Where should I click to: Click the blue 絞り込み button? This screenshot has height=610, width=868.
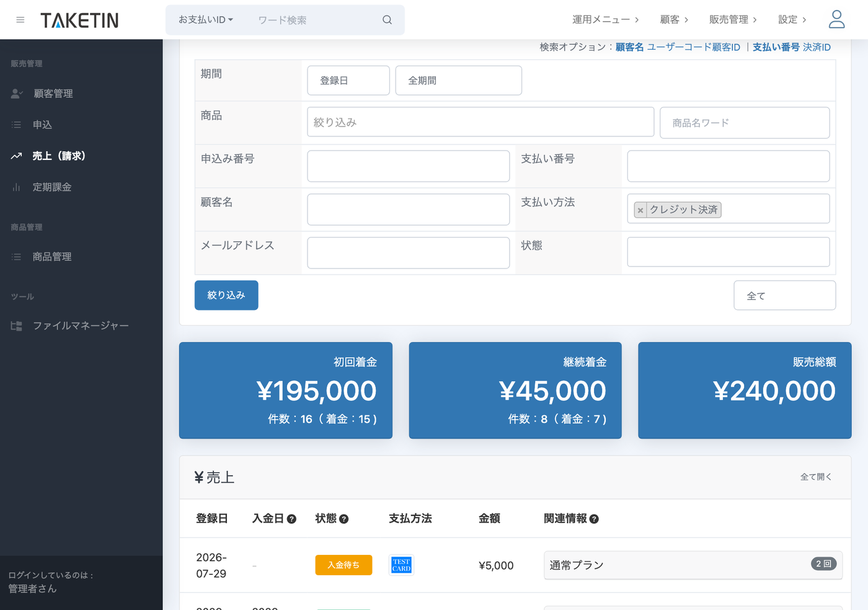coord(226,295)
